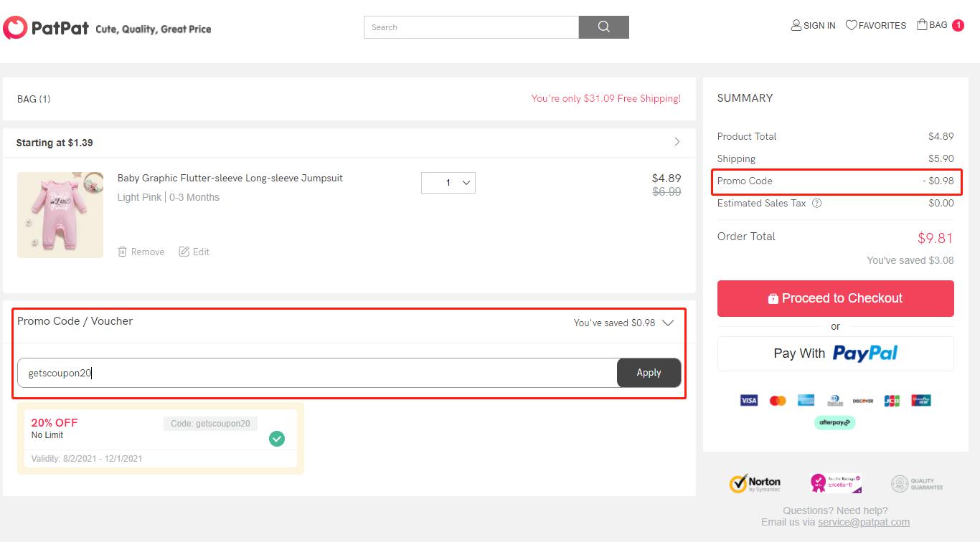
Task: Toggle the green coupon checkmark
Action: coord(277,438)
